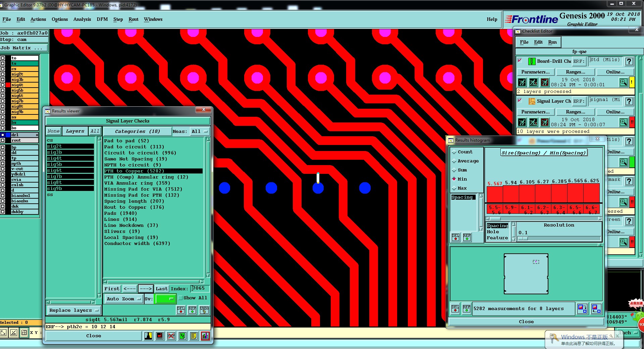This screenshot has width=644, height=349.
Task: Click red severity indicator of Signal Layer Check
Action: pos(632,122)
